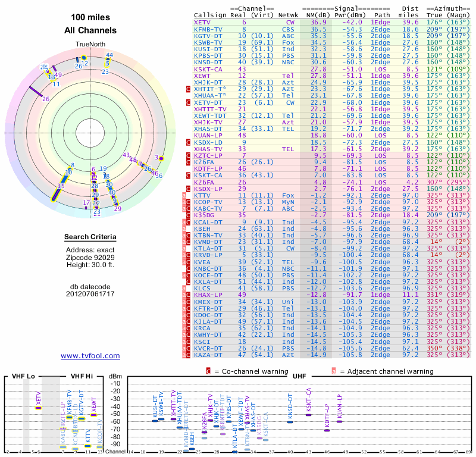Image resolution: width=476 pixels, height=457 pixels.
Task: Click the 350° true azimuth value
Action: click(434, 348)
